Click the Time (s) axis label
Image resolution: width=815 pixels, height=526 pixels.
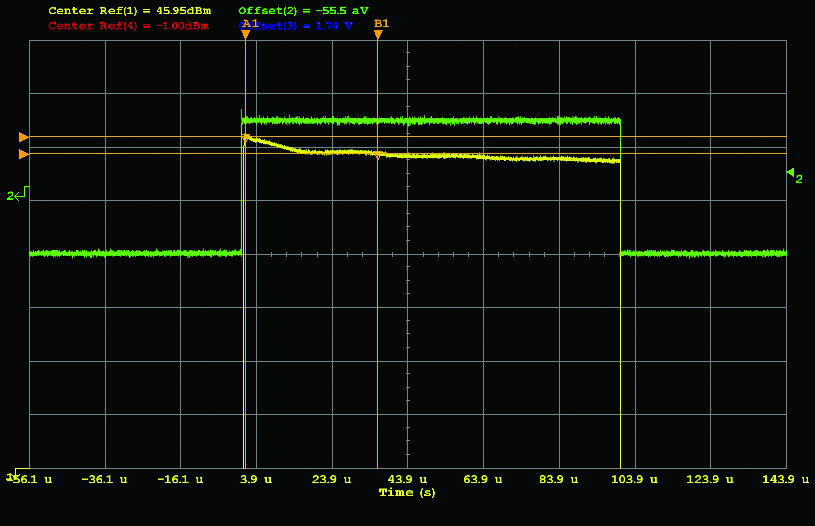click(x=407, y=492)
